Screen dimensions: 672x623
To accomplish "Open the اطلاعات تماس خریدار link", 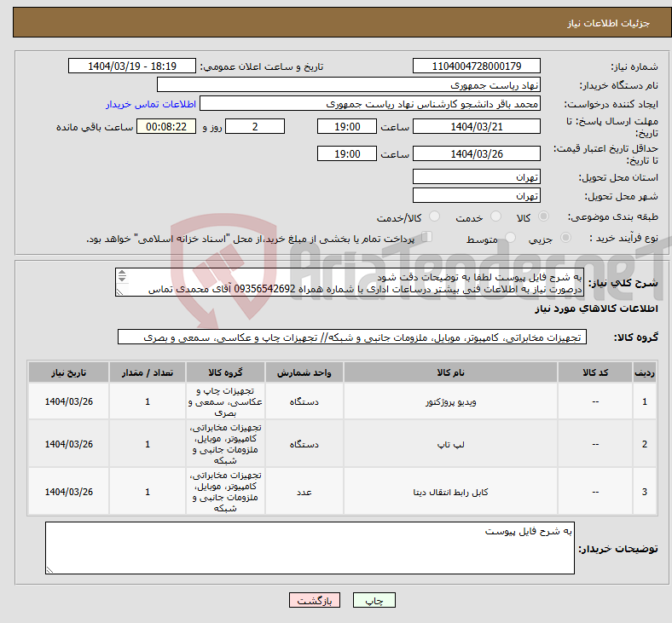I will click(x=151, y=104).
